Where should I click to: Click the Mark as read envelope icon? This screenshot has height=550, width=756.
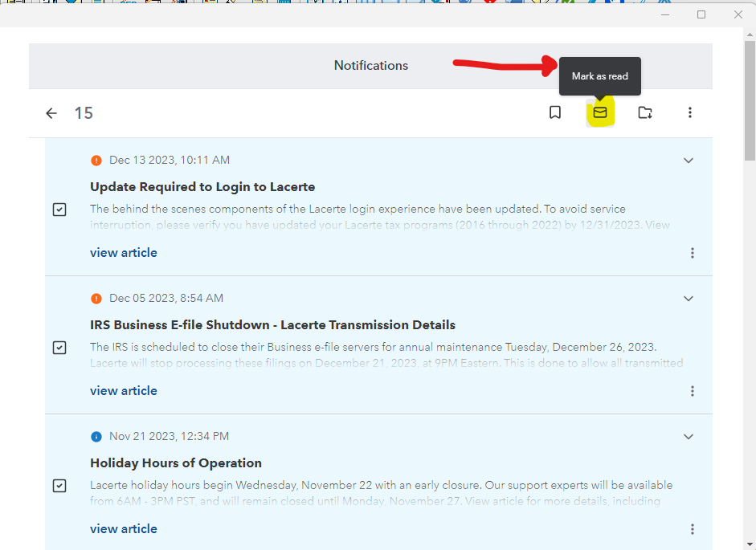coord(600,112)
